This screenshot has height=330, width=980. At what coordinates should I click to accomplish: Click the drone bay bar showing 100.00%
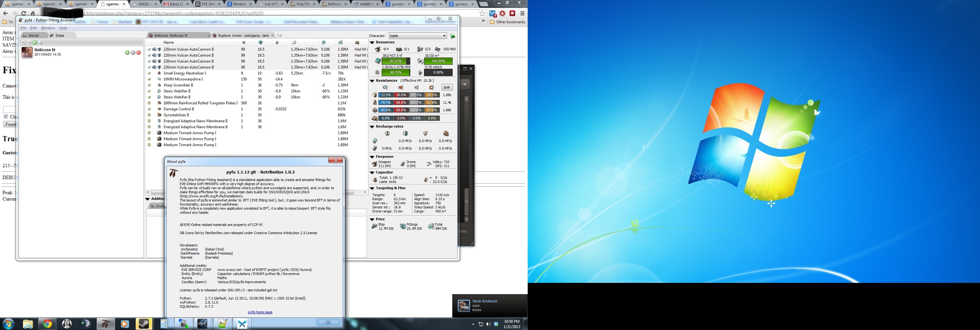(438, 61)
